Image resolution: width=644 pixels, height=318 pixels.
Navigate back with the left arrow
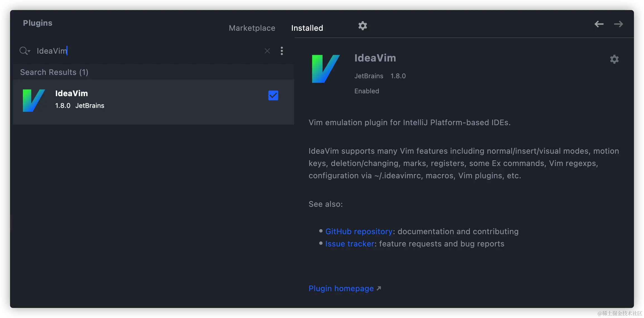click(x=599, y=24)
